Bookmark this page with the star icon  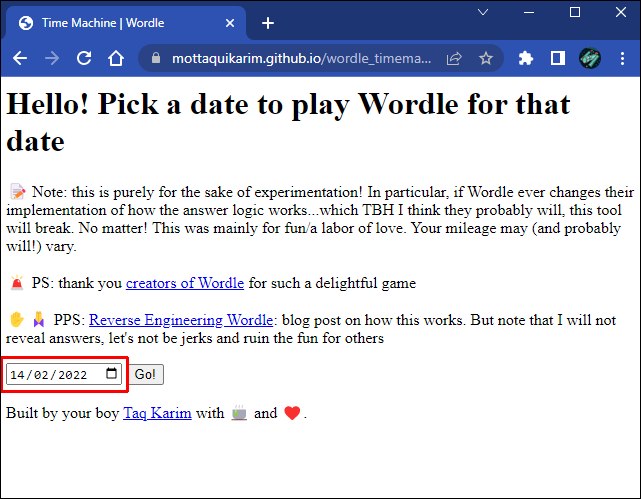486,58
